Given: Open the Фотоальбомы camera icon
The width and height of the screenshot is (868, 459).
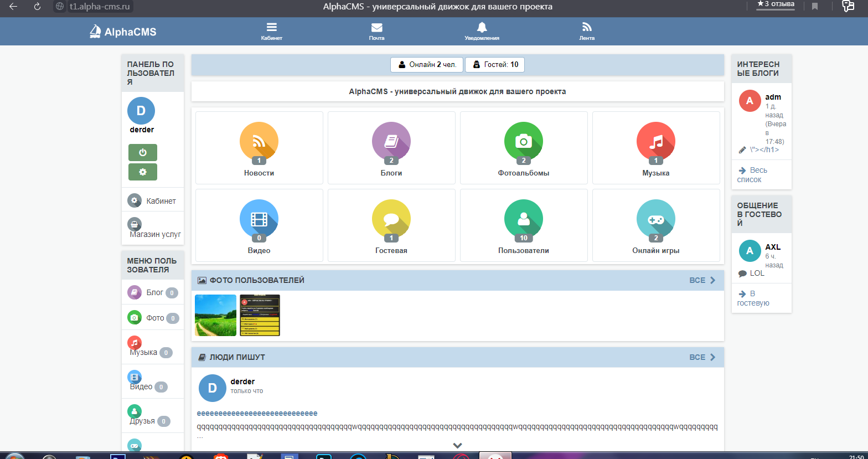Looking at the screenshot, I should [523, 141].
